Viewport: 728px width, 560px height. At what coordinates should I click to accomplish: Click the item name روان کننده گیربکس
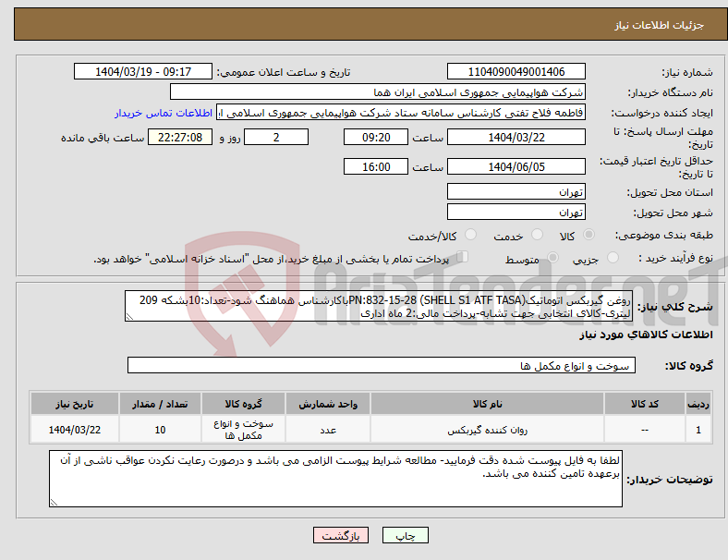[x=487, y=431]
